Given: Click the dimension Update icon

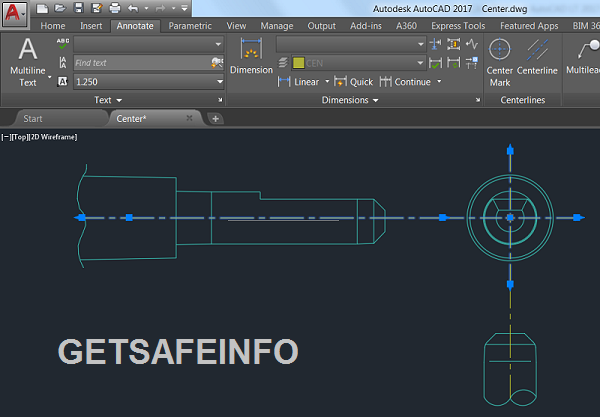Looking at the screenshot, I should pos(453,63).
